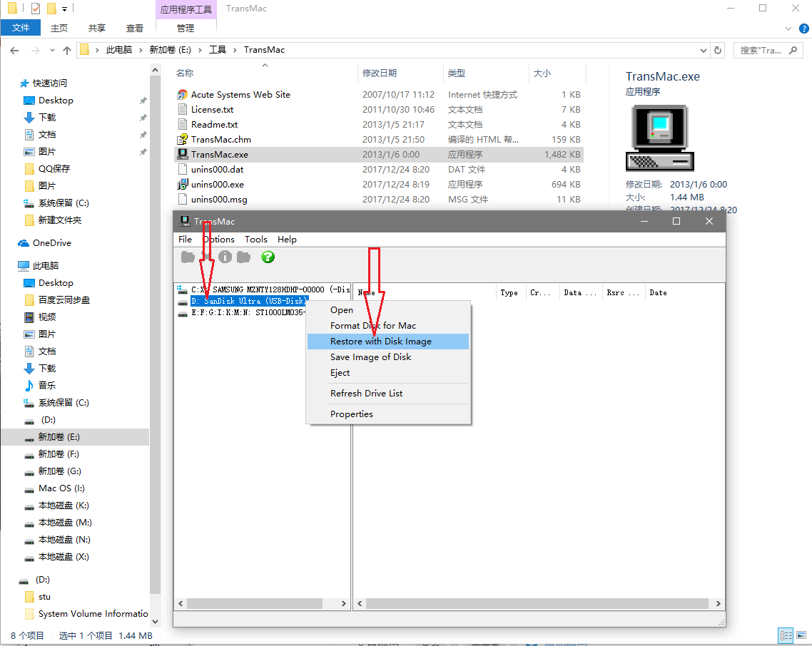
Task: Click the up one level arrow
Action: tap(67, 50)
